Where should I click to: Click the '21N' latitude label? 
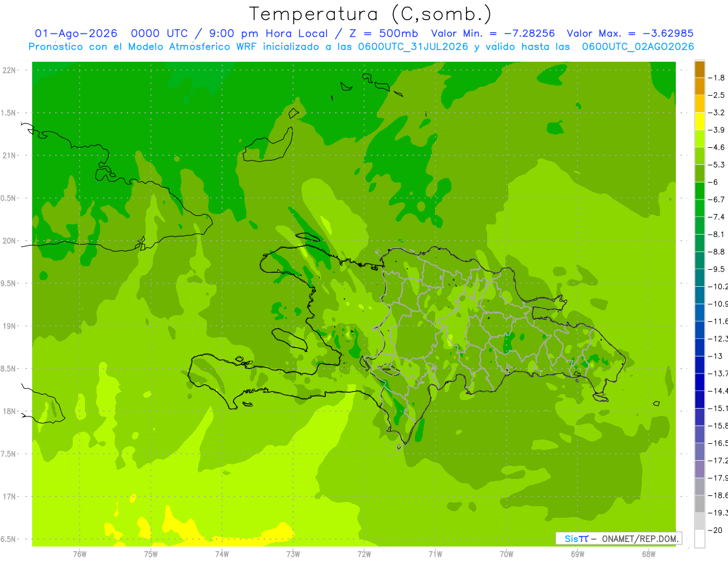click(x=10, y=156)
